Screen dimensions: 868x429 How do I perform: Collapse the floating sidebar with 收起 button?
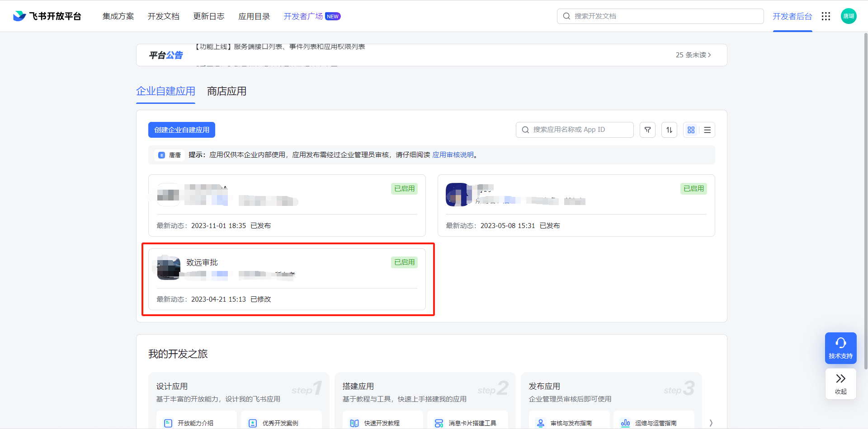[x=840, y=383]
